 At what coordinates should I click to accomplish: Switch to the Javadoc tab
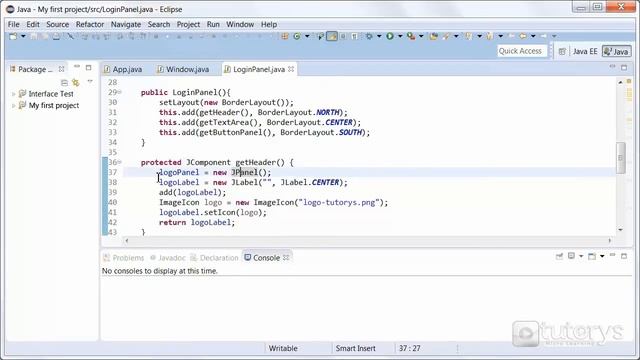(x=168, y=258)
